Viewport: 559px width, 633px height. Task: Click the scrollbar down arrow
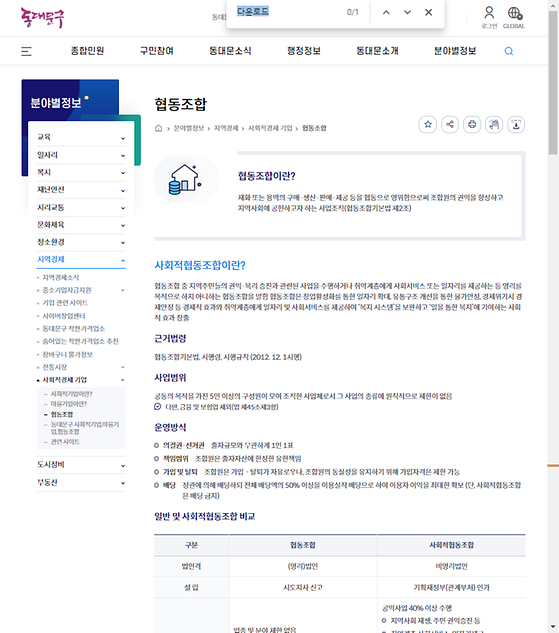[x=553, y=628]
